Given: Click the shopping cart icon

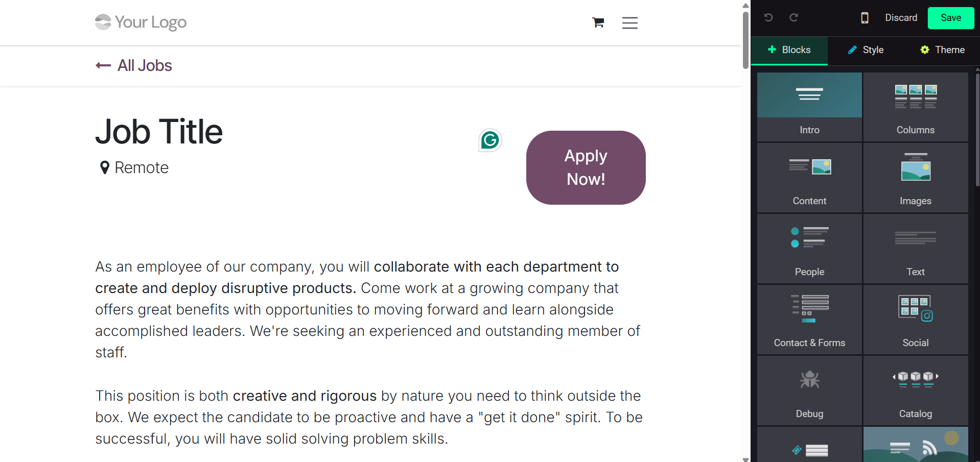Looking at the screenshot, I should pos(598,22).
